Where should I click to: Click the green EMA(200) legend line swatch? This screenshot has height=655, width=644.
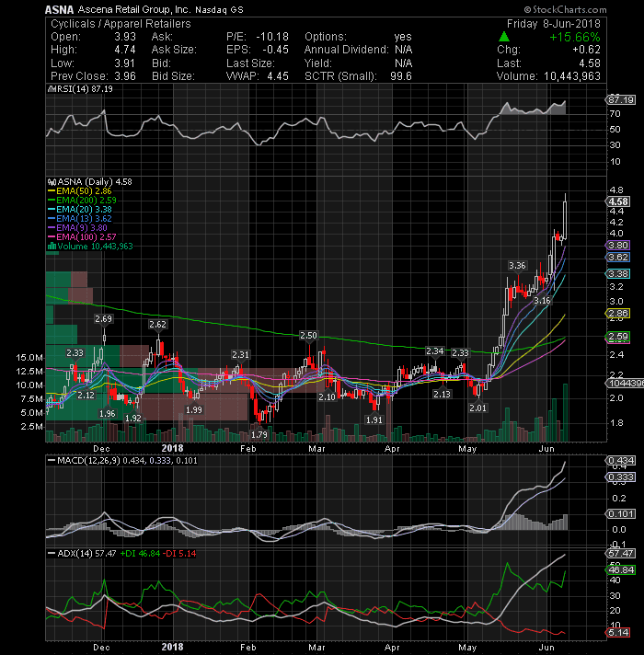(x=52, y=201)
